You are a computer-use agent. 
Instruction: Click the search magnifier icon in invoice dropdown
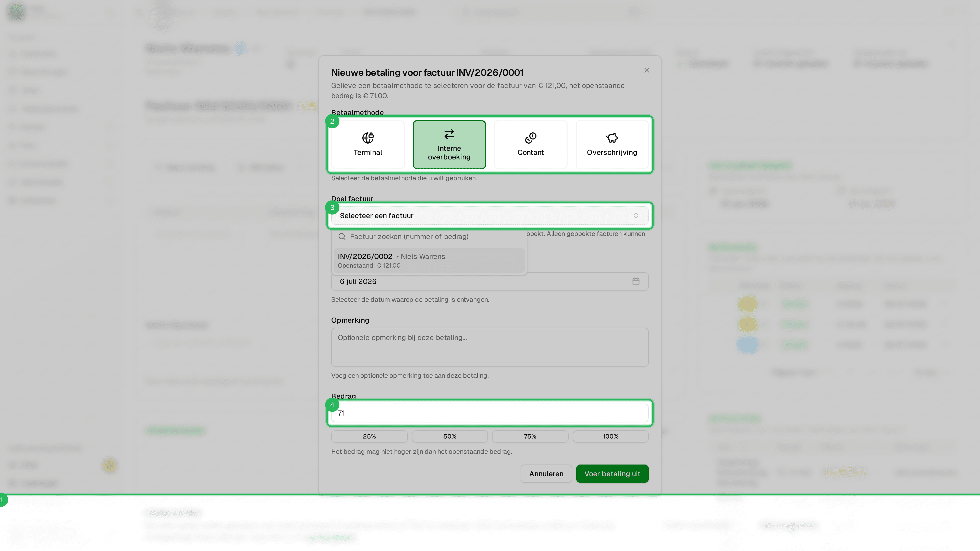(x=342, y=236)
